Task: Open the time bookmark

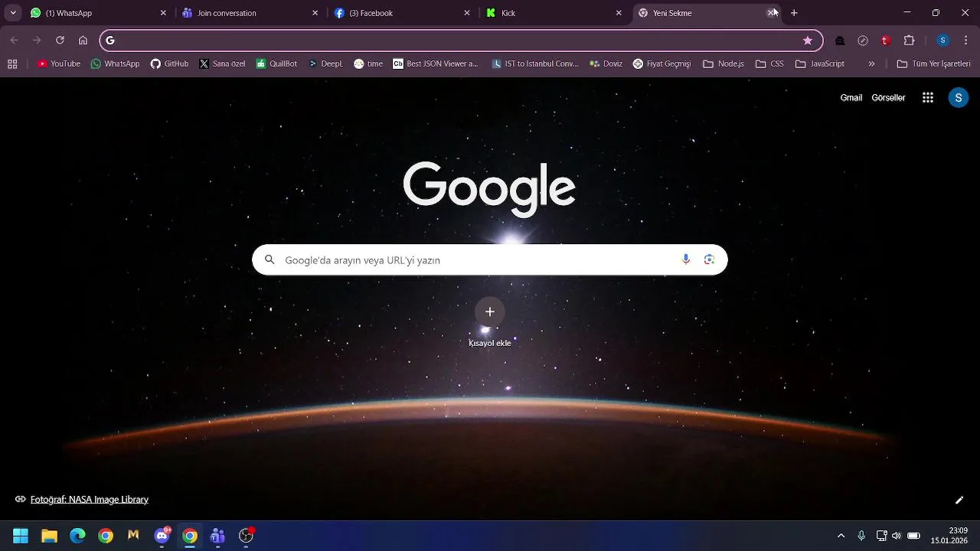Action: 368,64
